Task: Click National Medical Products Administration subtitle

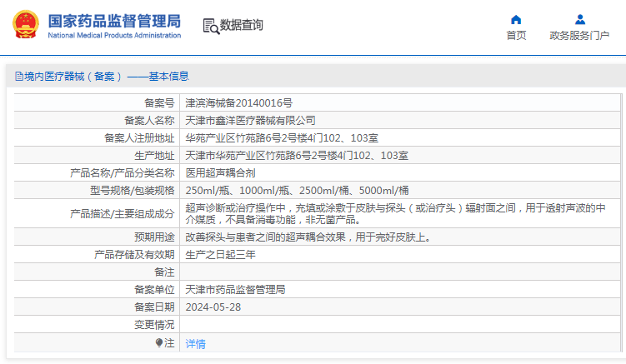Action: click(114, 35)
